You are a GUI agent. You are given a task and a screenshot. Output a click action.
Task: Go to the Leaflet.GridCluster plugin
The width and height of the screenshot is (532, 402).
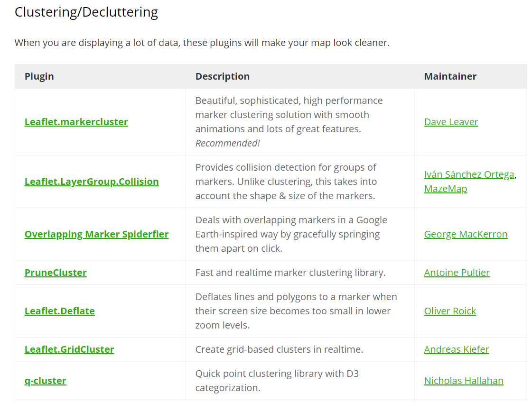[69, 349]
